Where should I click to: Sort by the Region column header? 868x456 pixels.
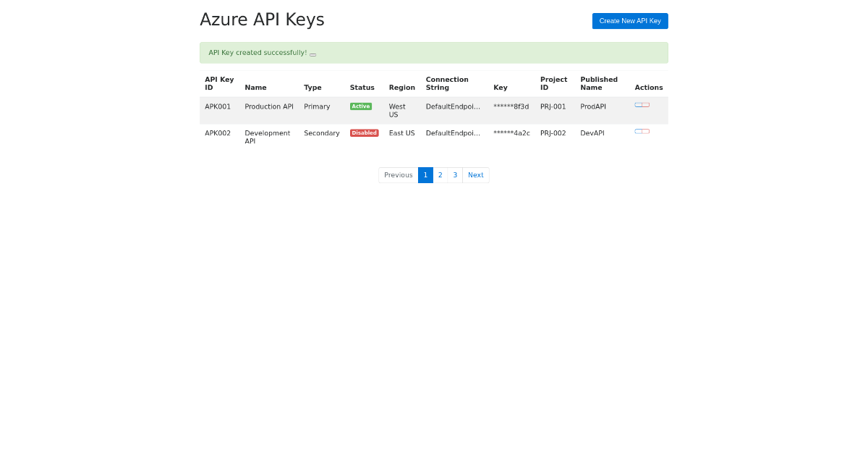coord(402,87)
